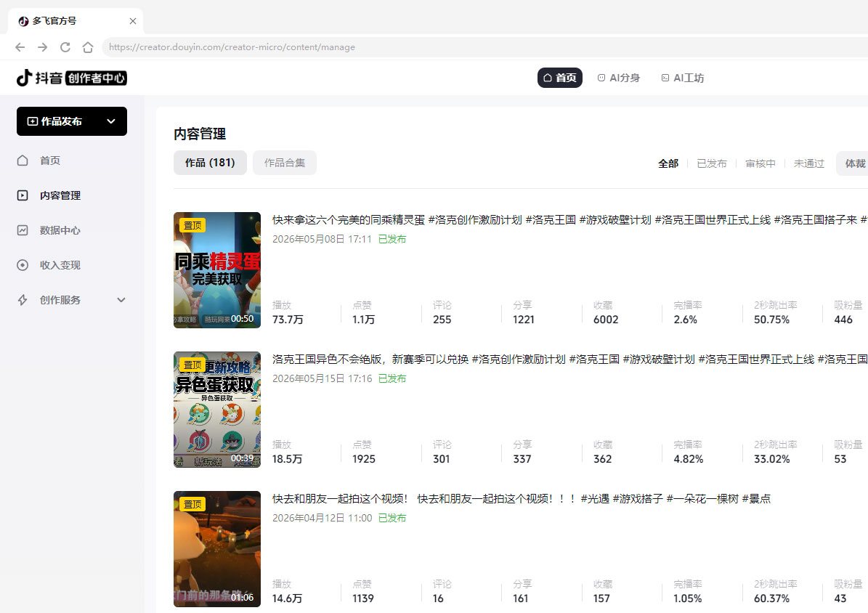Screen dimensions: 868x613
Task: Open the 快去和朋友一起拍这个视频 video title
Action: tap(521, 499)
